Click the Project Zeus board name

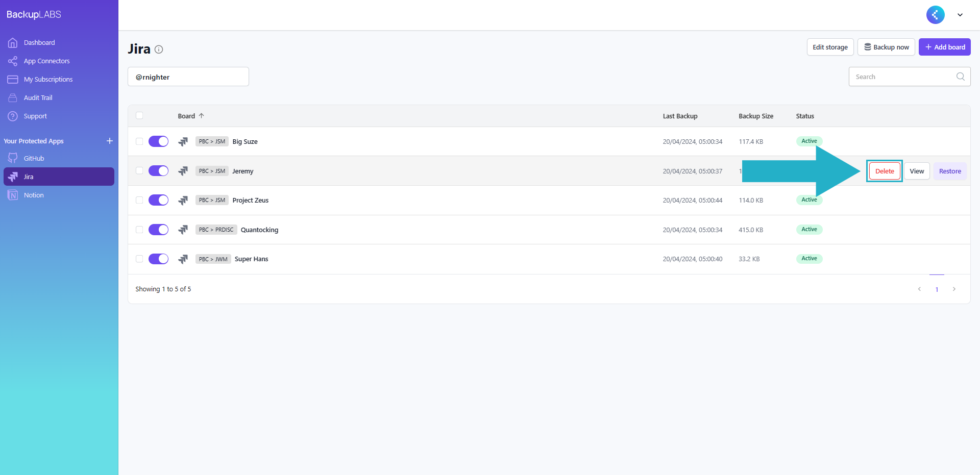[251, 201]
